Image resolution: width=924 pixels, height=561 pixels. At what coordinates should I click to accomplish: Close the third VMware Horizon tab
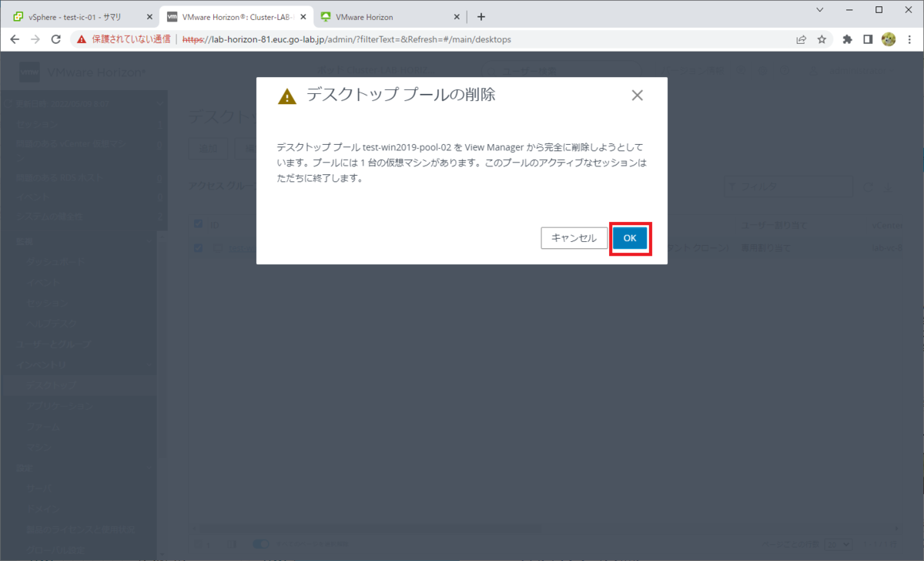[x=457, y=16]
